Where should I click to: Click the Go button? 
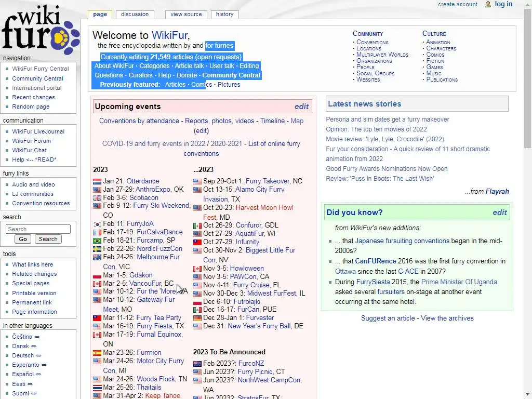pos(23,239)
